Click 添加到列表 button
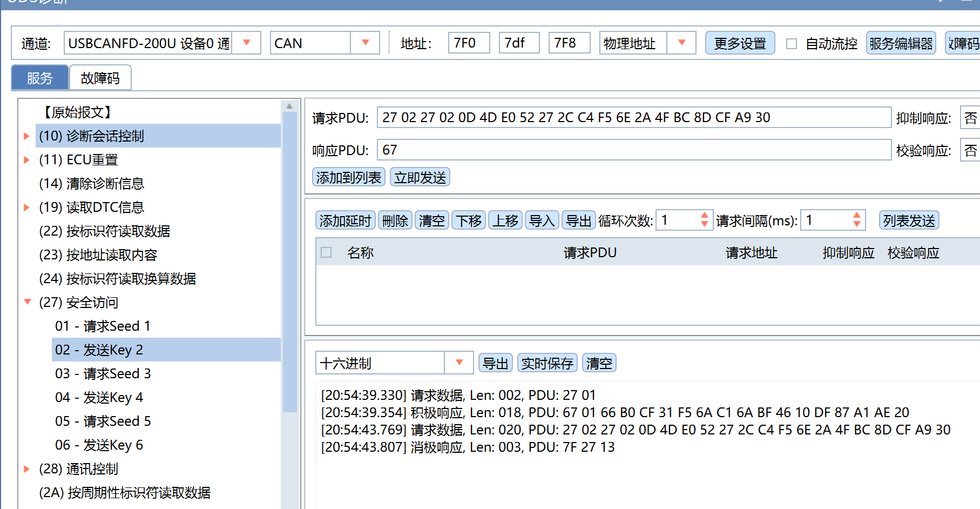980x509 pixels. point(349,177)
